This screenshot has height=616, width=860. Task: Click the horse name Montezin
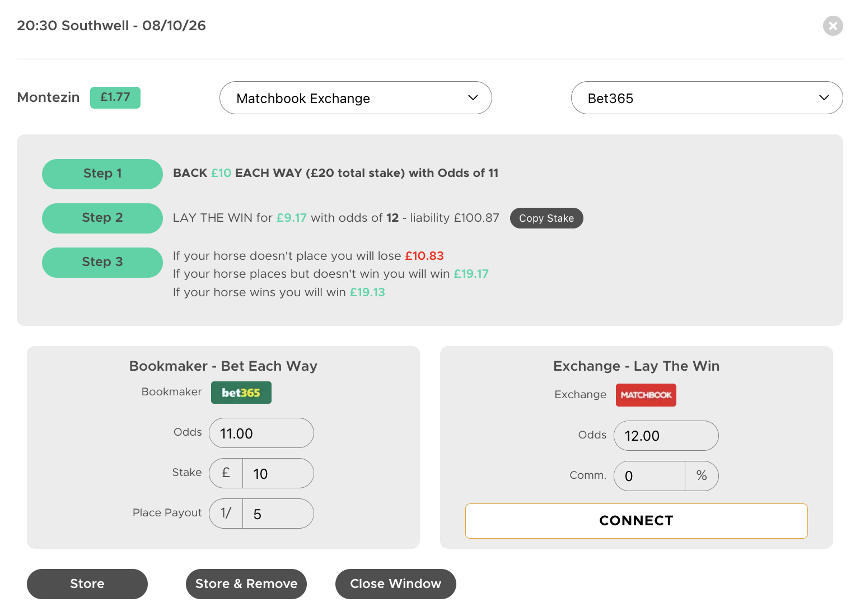coord(49,97)
